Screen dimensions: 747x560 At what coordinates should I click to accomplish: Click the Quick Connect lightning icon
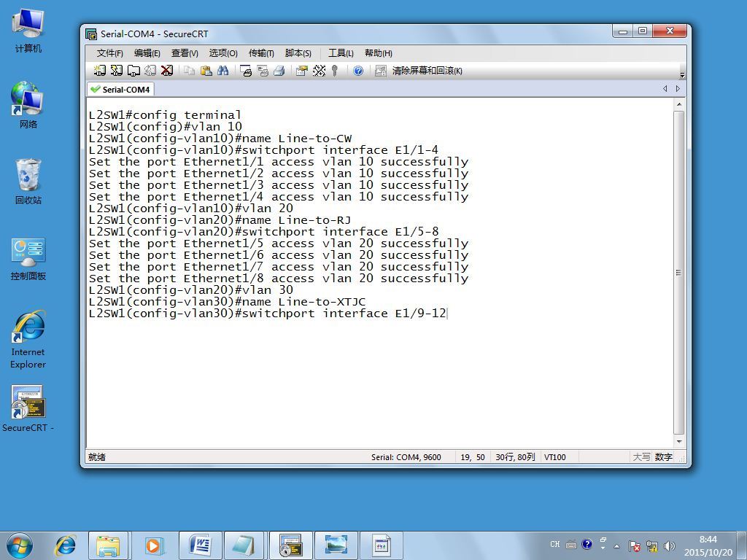117,71
